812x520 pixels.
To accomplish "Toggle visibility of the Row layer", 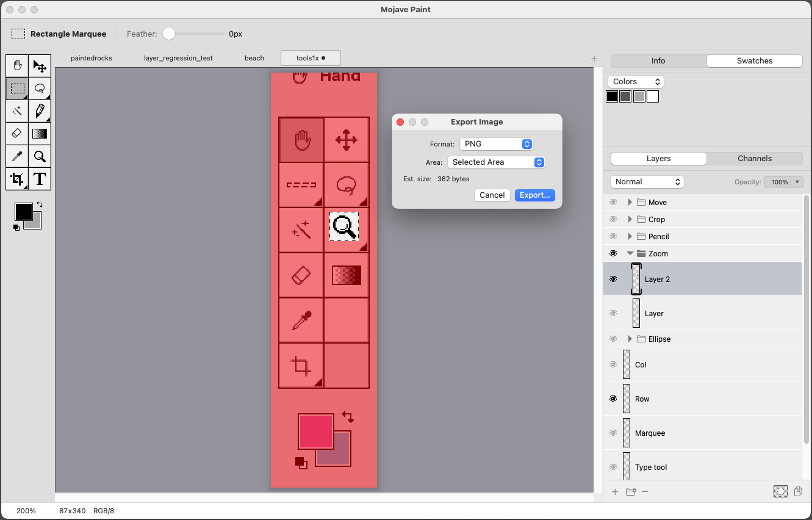I will tap(613, 399).
